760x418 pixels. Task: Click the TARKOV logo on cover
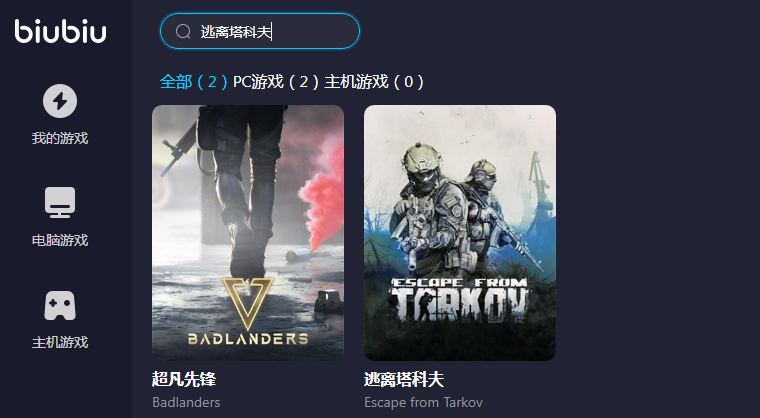[459, 300]
